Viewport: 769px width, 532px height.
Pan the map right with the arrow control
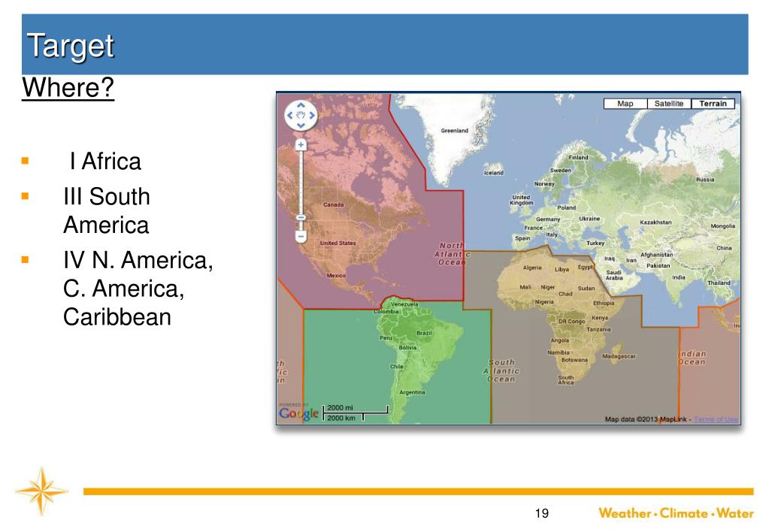pos(312,116)
